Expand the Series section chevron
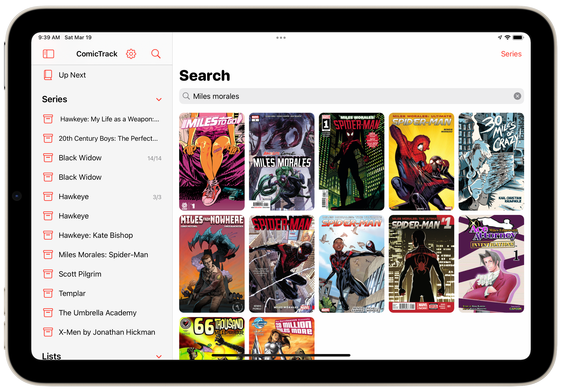This screenshot has height=392, width=562. (158, 99)
